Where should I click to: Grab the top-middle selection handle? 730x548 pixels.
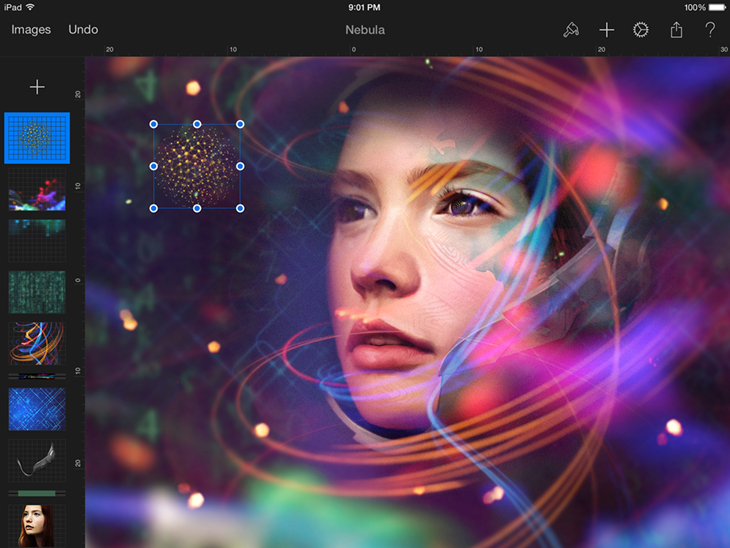click(x=197, y=124)
